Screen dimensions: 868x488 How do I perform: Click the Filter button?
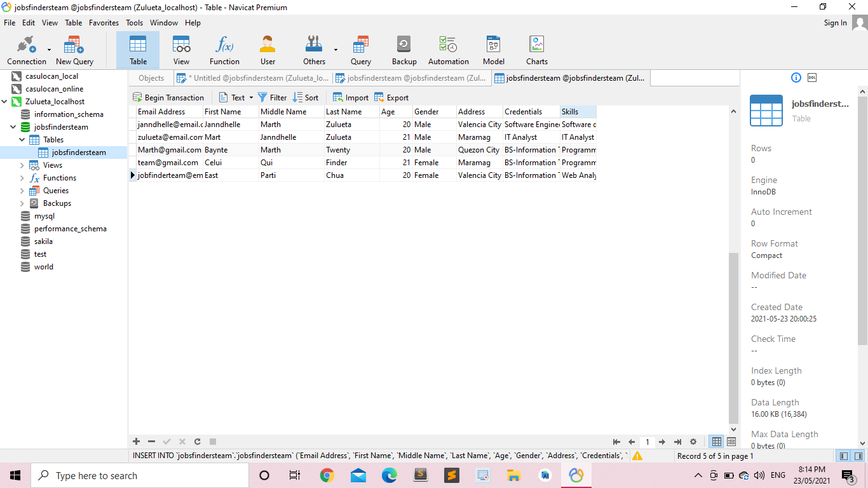pos(272,98)
